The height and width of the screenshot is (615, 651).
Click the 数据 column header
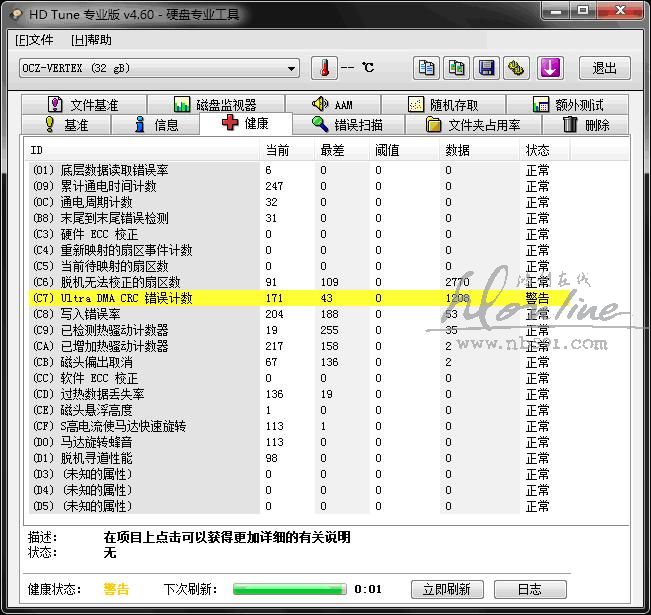(480, 150)
